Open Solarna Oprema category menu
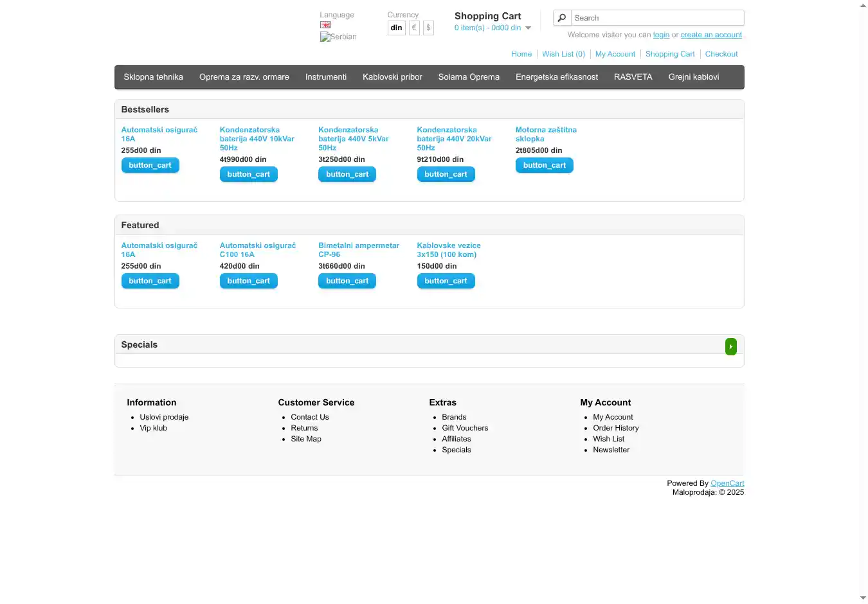868x604 pixels. (469, 77)
